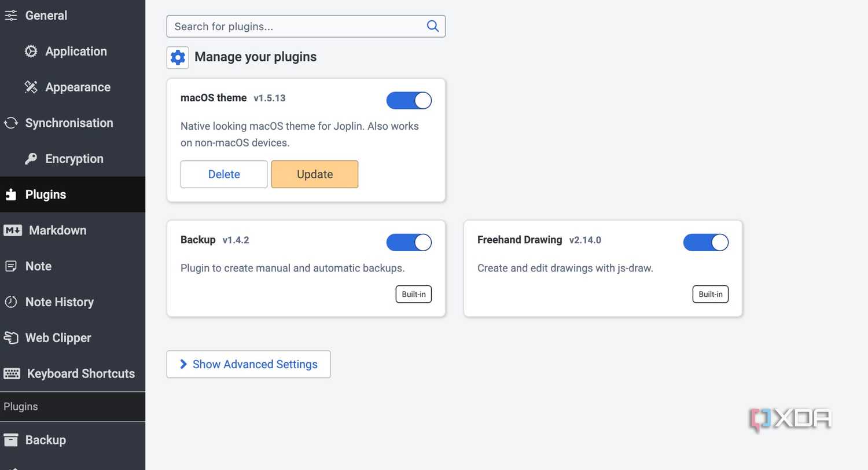Click the Freehand Drawing version v2.14.0
The width and height of the screenshot is (868, 470).
pyautogui.click(x=585, y=240)
